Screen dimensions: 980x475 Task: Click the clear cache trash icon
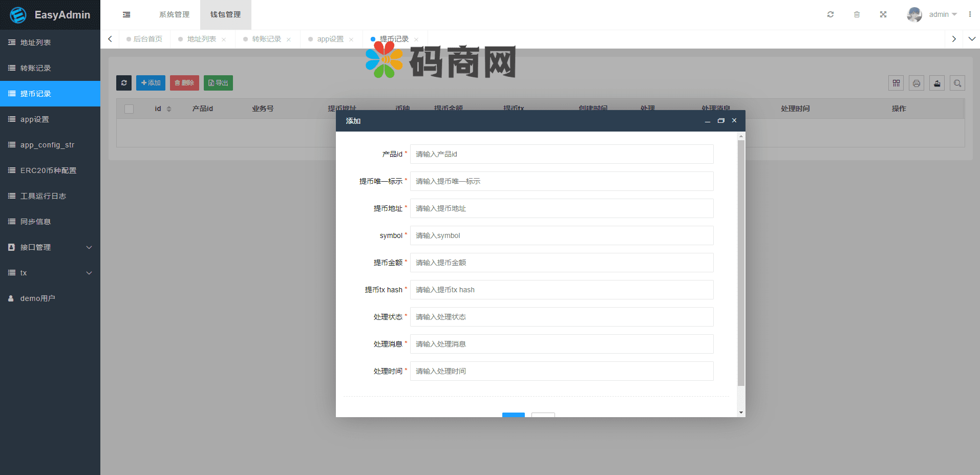(x=857, y=14)
